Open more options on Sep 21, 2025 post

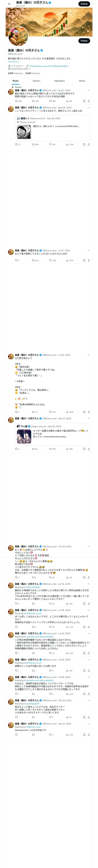tap(89, 419)
